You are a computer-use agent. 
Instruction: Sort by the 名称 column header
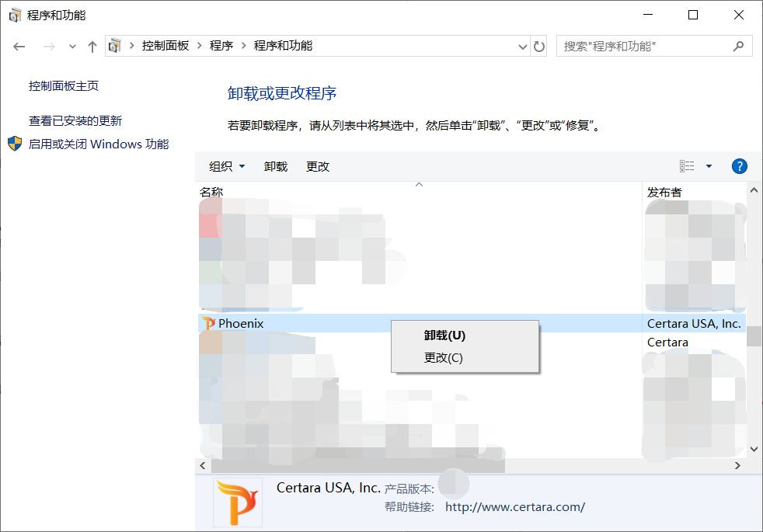(211, 192)
